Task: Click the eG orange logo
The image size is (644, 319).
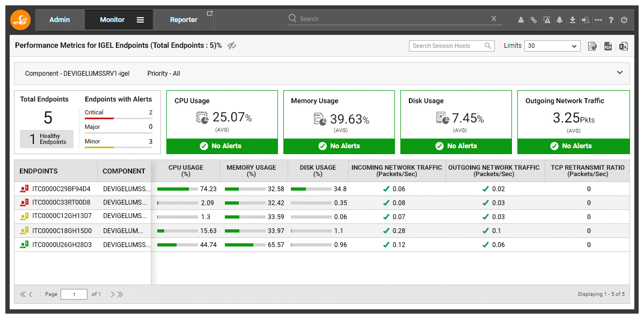Action: pyautogui.click(x=20, y=20)
